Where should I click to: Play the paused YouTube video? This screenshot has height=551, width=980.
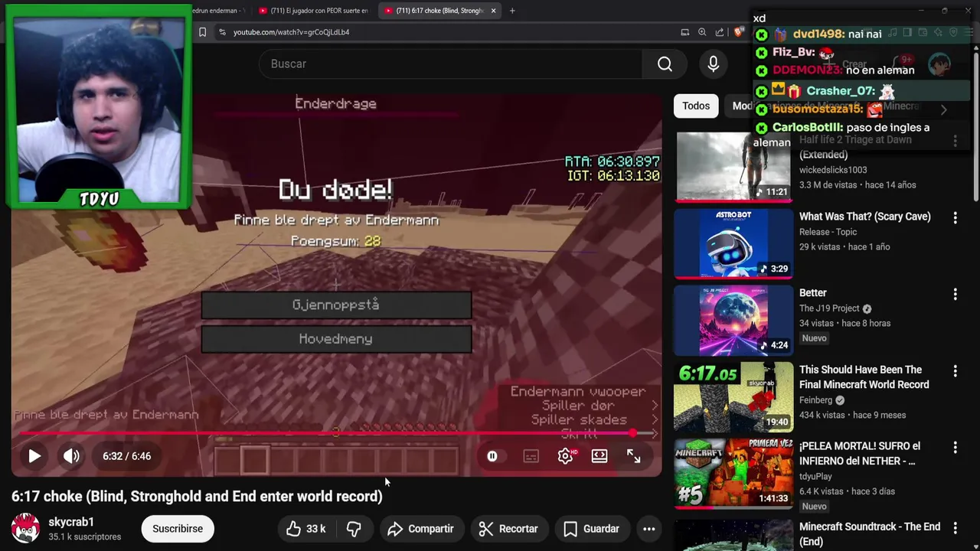[x=34, y=456]
